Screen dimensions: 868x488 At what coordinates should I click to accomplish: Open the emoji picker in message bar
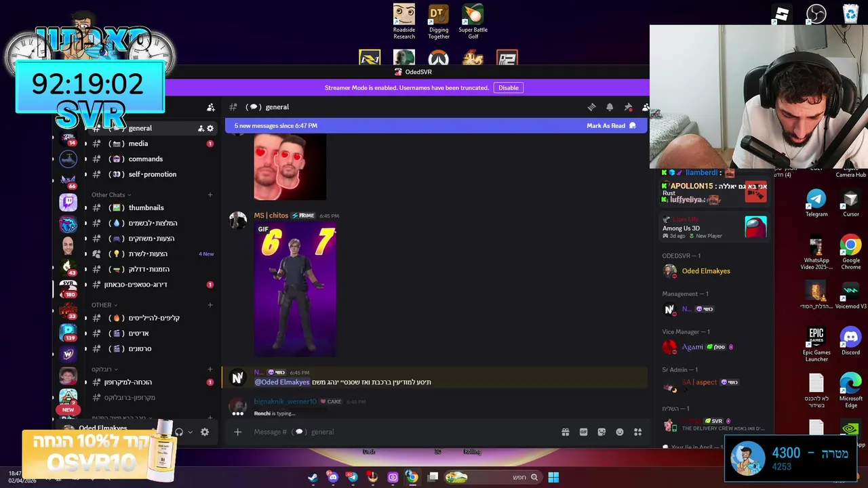coord(619,432)
